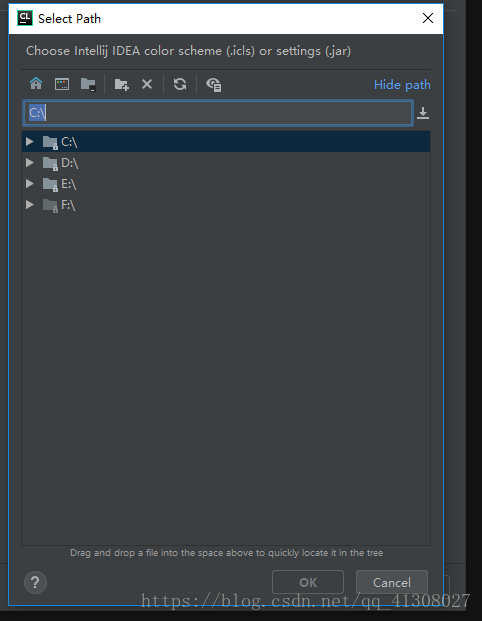
Task: Select the D:\ drive row
Action: [x=226, y=162]
